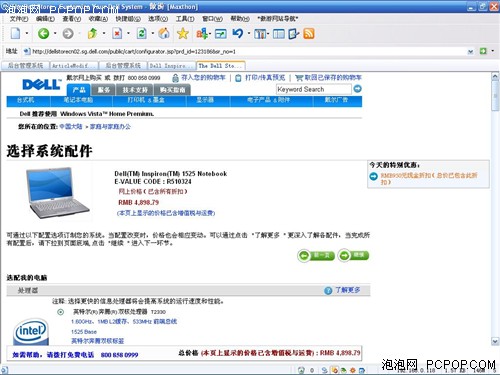Open the 收藏(A) menu
Viewport: 500px width, 375px height.
pos(98,19)
